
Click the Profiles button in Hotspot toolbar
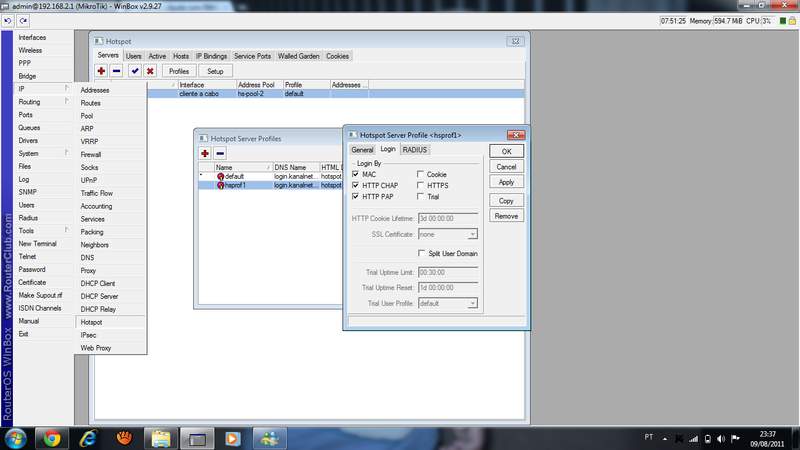179,71
